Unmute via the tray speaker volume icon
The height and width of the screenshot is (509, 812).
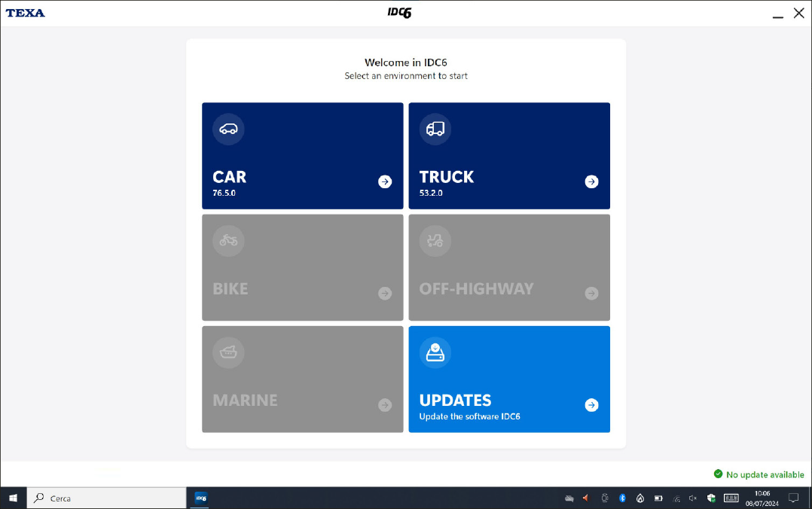[692, 498]
